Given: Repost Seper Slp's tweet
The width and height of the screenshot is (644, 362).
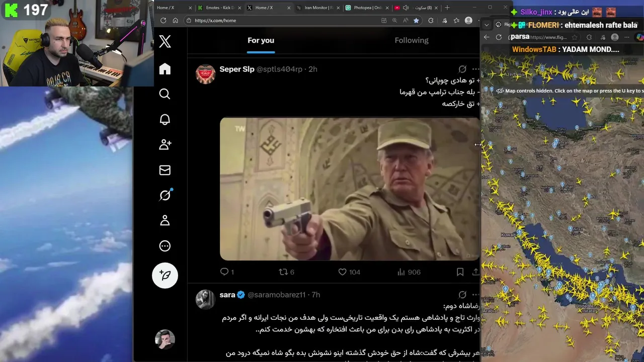Looking at the screenshot, I should coord(286,272).
